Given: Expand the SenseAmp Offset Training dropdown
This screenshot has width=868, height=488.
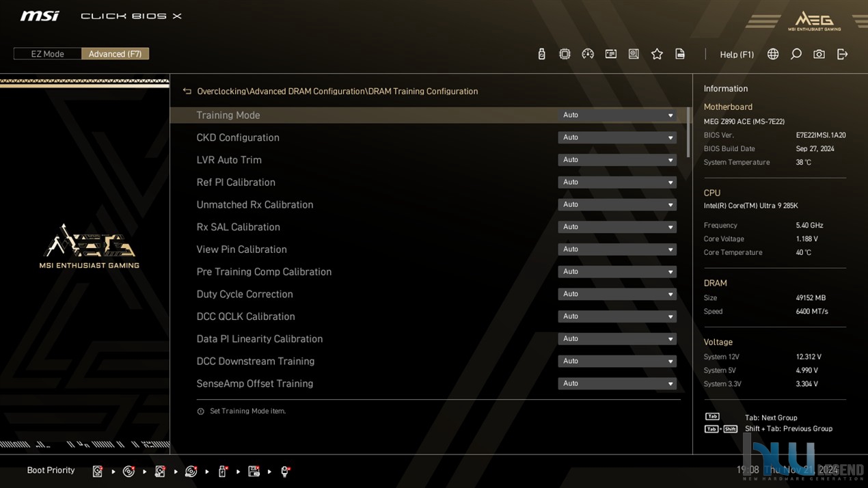Looking at the screenshot, I should (x=617, y=383).
